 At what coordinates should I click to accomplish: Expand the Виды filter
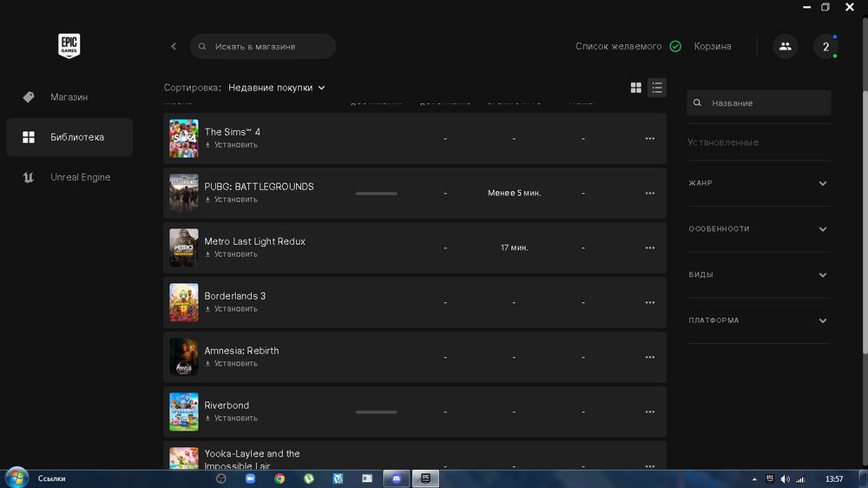(x=759, y=274)
